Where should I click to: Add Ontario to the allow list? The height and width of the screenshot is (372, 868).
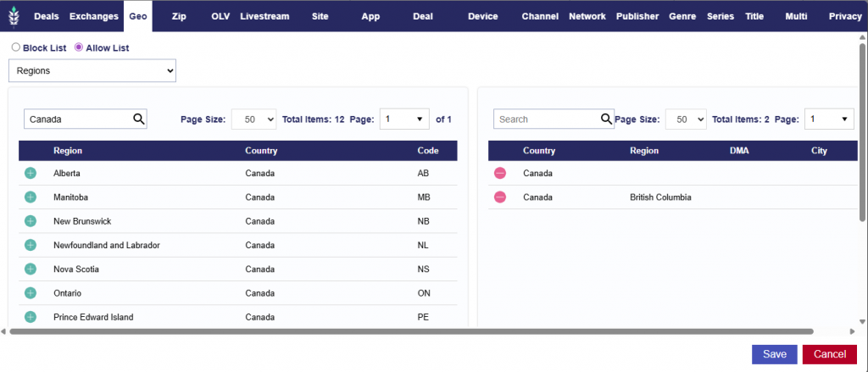(31, 293)
